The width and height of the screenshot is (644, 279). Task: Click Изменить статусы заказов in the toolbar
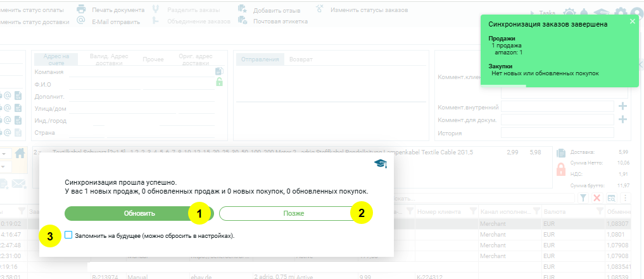pos(369,10)
